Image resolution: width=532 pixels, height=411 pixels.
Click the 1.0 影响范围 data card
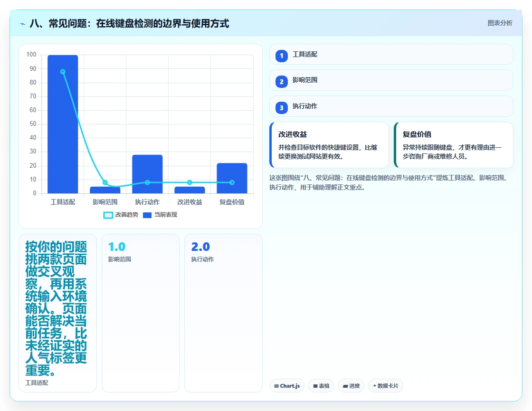(x=141, y=313)
